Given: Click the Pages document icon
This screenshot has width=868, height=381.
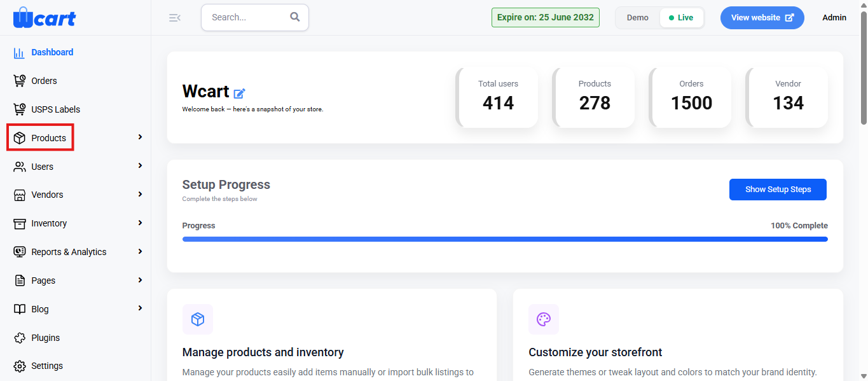Looking at the screenshot, I should (x=20, y=281).
